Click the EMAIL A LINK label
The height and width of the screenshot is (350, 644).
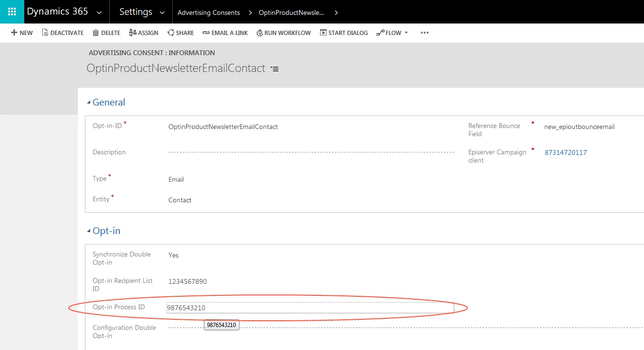230,33
